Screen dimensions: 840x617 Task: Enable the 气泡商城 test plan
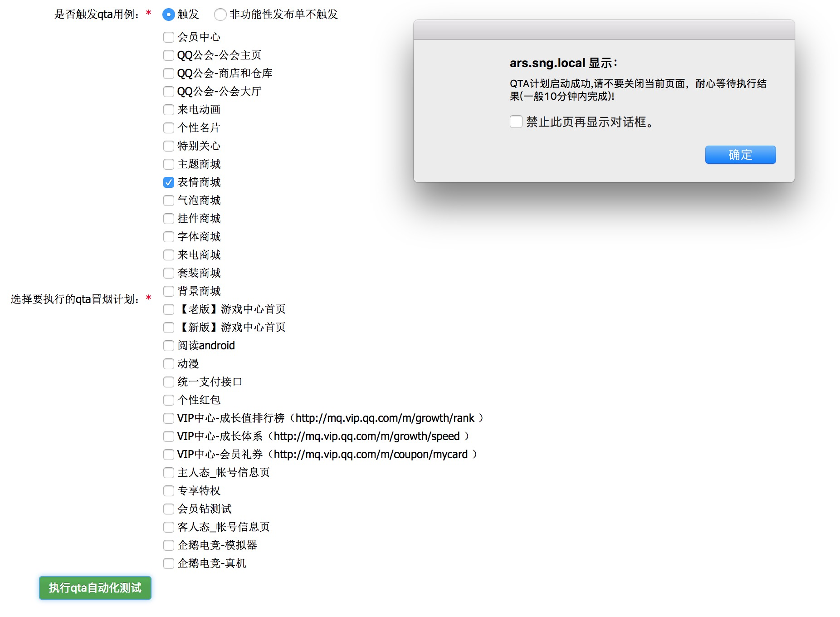pyautogui.click(x=168, y=201)
